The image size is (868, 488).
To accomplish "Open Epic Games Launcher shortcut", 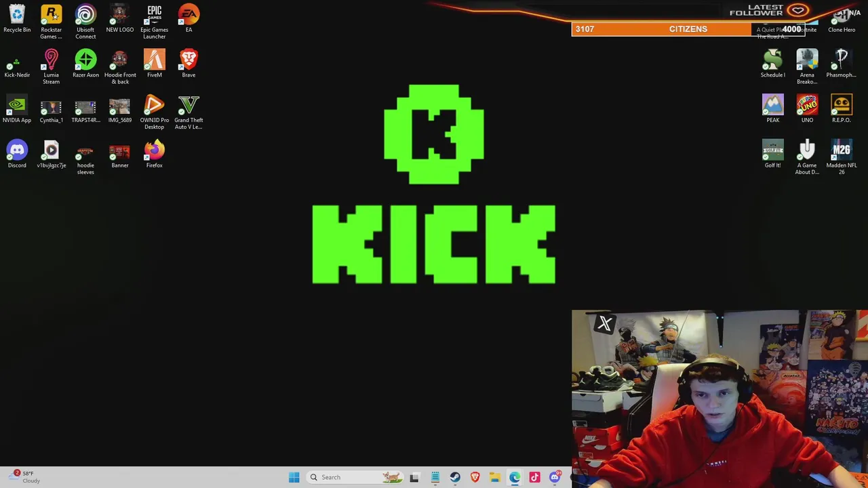I will [x=154, y=22].
